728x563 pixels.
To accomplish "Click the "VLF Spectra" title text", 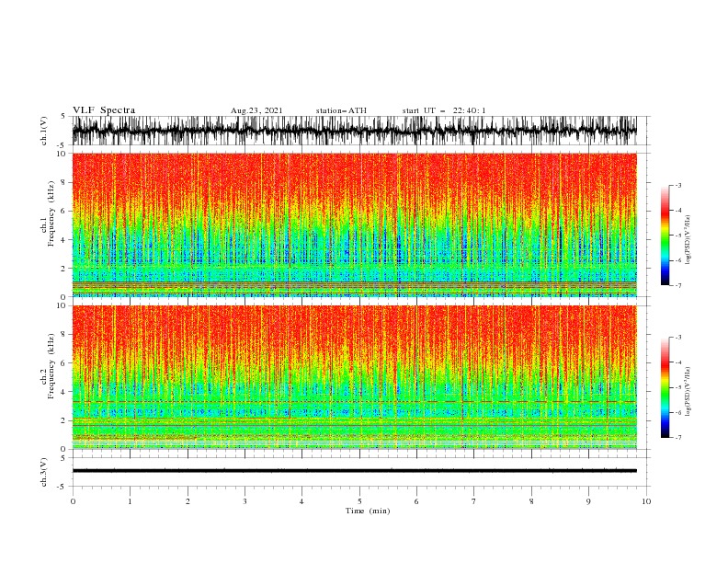I will coord(104,110).
